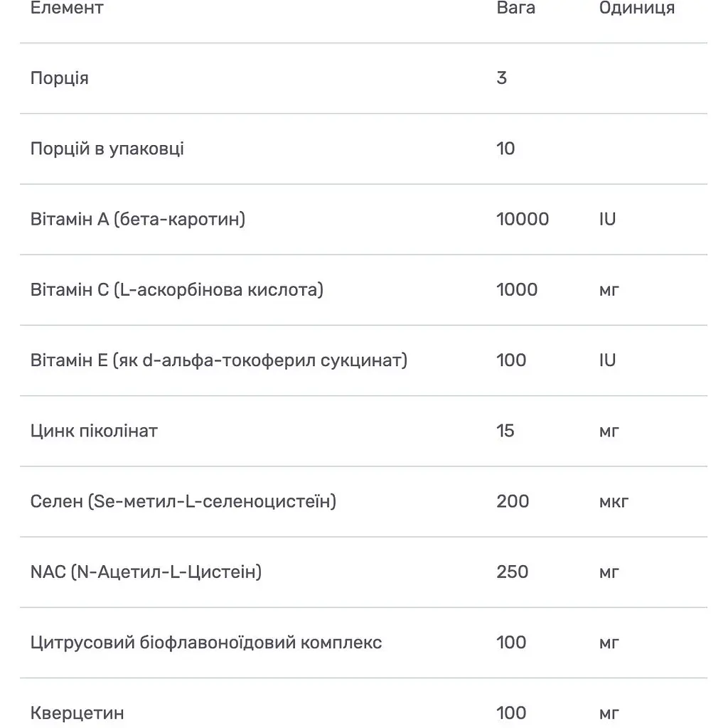The image size is (728, 728).
Task: Click the "Вага" column header
Action: (515, 8)
